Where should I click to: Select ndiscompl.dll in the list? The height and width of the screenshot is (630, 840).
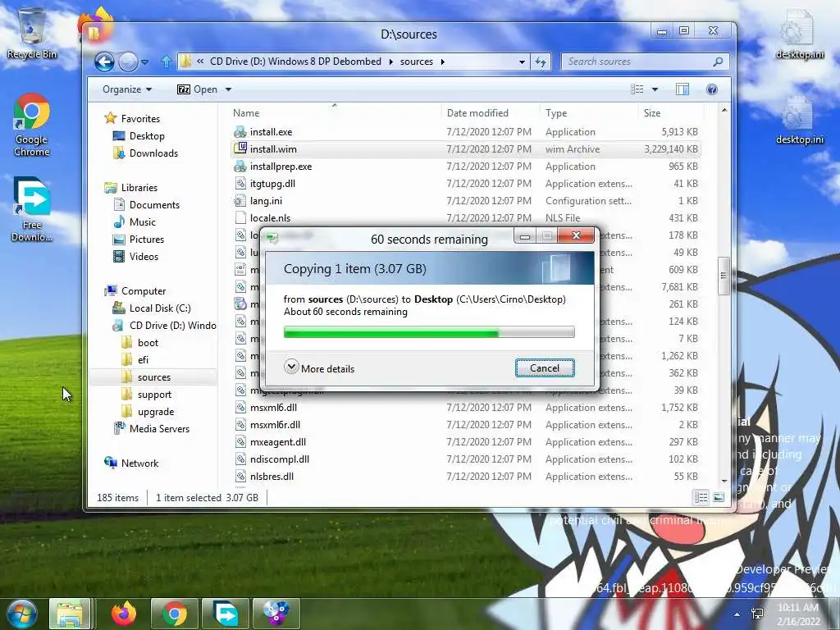click(466, 459)
